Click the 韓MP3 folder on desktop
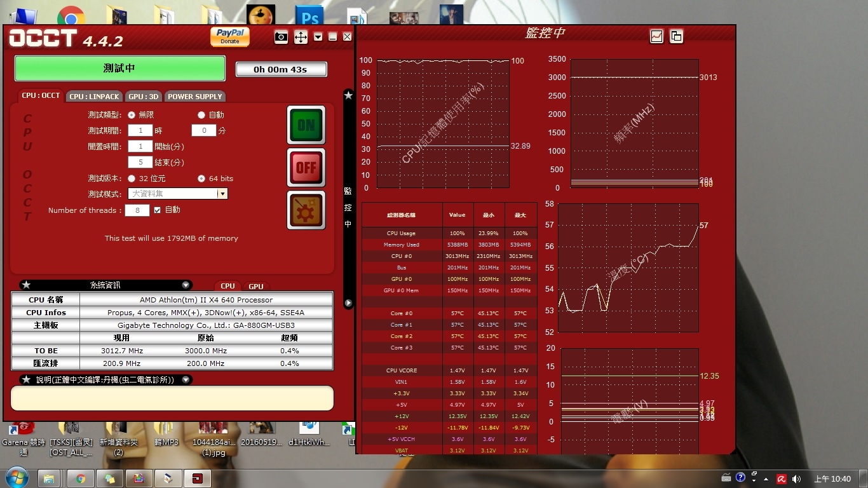Screen dimensions: 868x488 (x=166, y=435)
